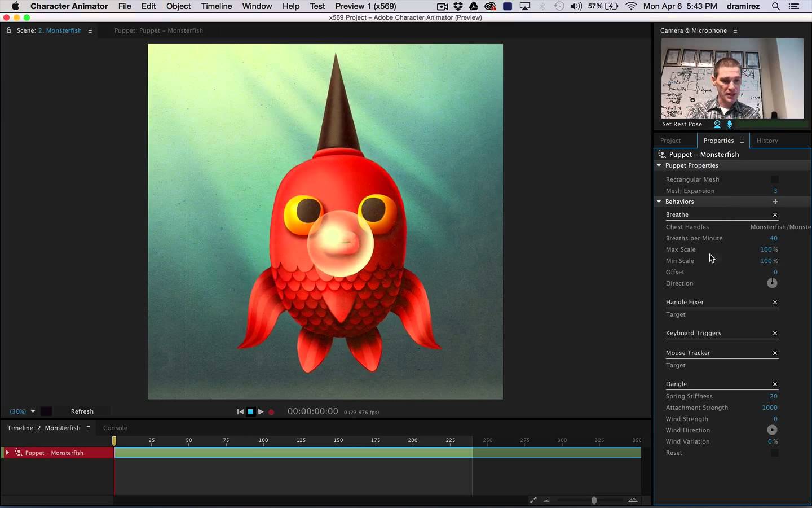The height and width of the screenshot is (508, 812).
Task: Click the red record button
Action: [271, 412]
